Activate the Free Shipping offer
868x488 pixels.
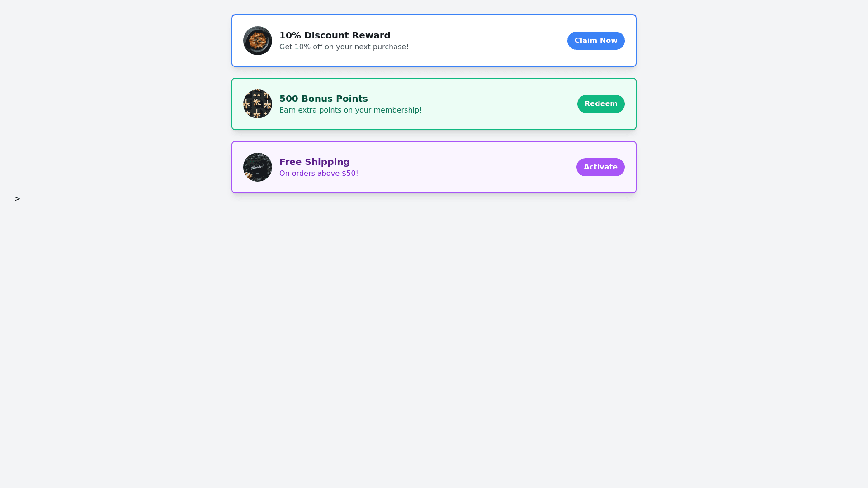(600, 167)
